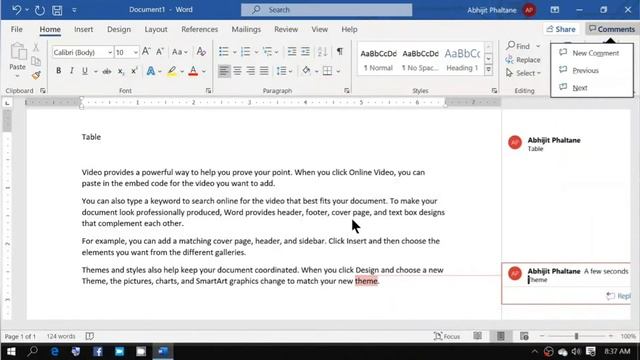Open the Paragraph dialog launcher
The width and height of the screenshot is (640, 360).
coord(347,91)
